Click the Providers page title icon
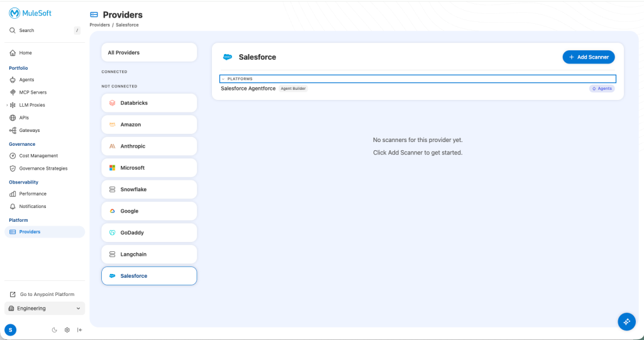The height and width of the screenshot is (340, 644). pos(94,15)
